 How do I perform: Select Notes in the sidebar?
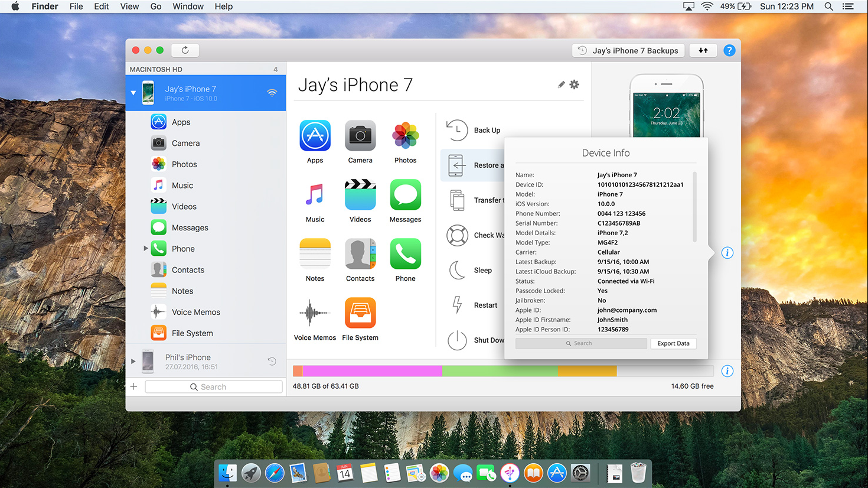pos(205,291)
